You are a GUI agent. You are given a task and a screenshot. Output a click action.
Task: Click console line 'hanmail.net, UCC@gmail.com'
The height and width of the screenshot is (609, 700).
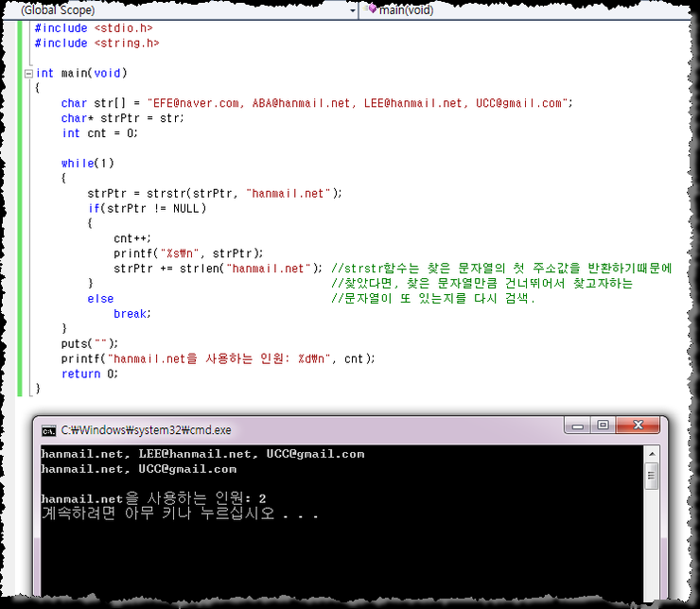pos(139,469)
